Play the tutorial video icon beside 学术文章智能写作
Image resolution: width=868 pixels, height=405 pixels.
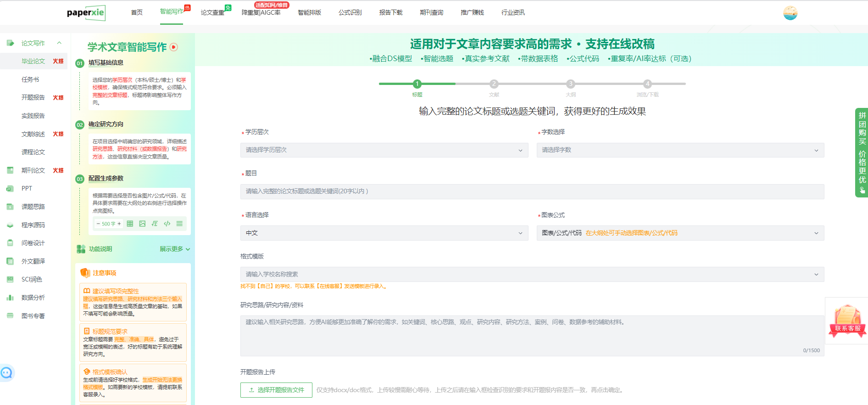174,47
